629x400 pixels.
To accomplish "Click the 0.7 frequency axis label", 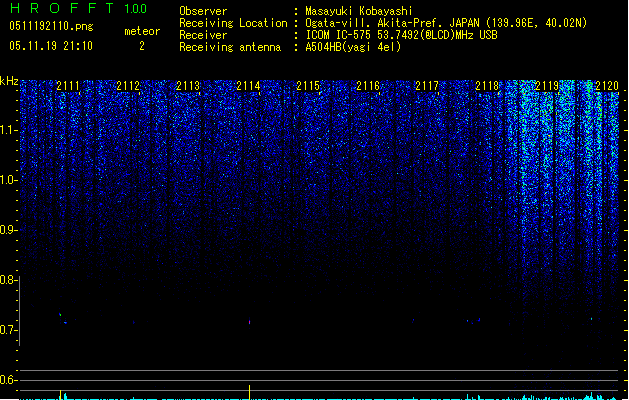I will click(8, 330).
